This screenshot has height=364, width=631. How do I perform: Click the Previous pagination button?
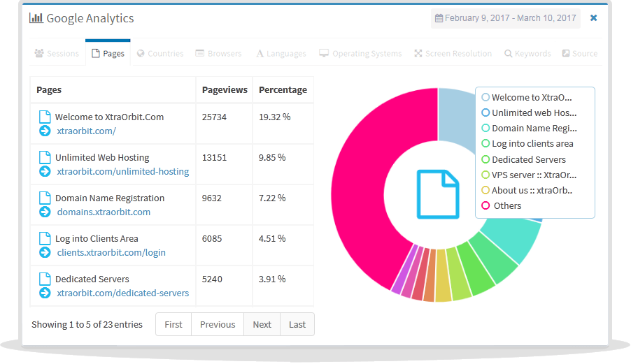click(218, 324)
